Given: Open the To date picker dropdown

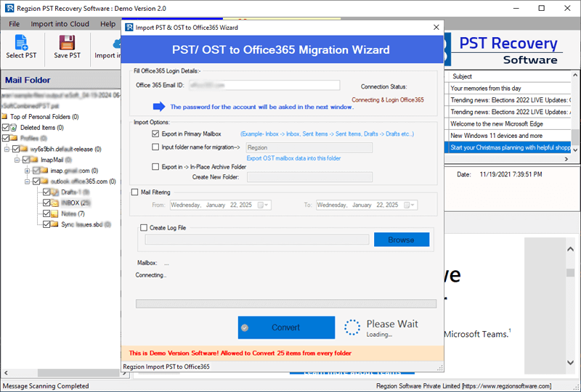Looking at the screenshot, I should click(413, 205).
